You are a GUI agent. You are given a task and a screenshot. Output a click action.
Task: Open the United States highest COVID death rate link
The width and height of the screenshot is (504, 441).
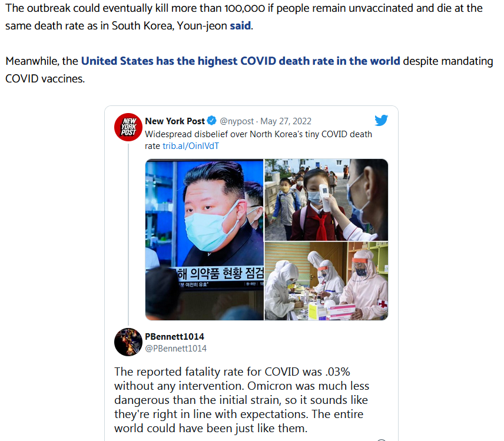click(240, 61)
